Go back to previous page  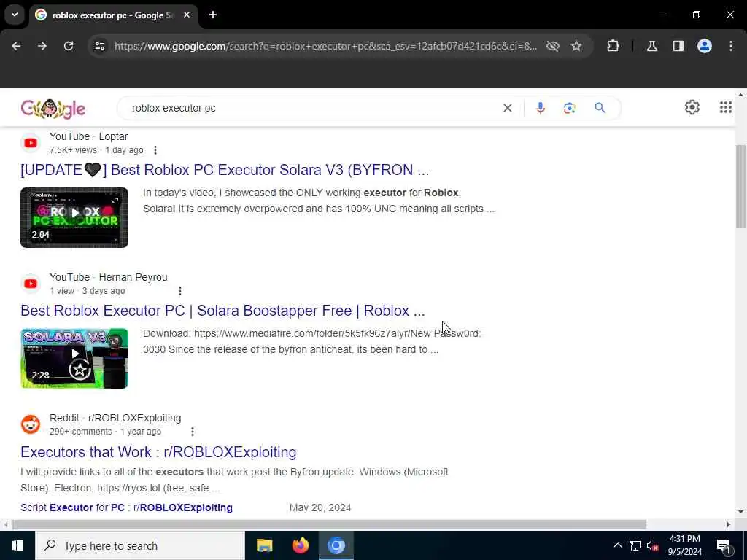(16, 46)
